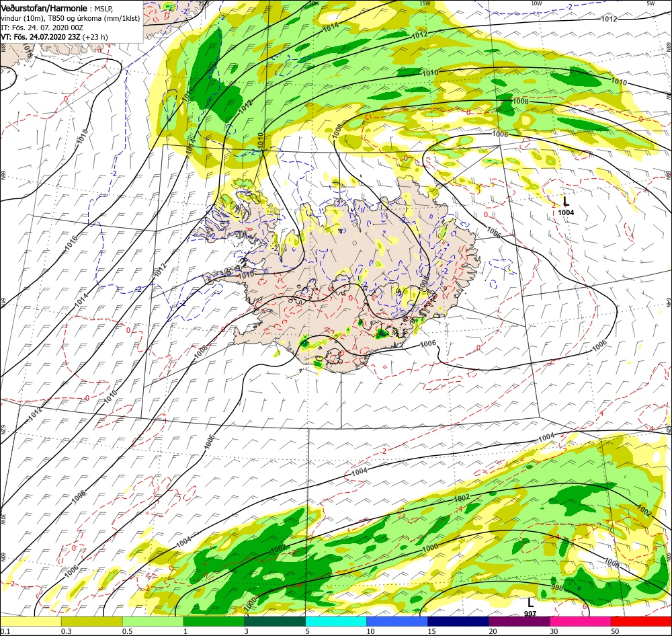
Task: Click the '50' legend value label
Action: click(615, 631)
